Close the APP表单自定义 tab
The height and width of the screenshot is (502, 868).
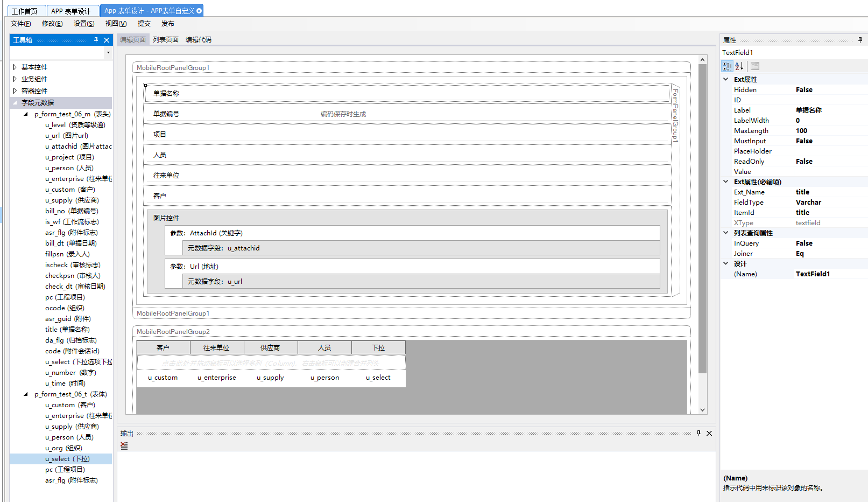(x=199, y=11)
